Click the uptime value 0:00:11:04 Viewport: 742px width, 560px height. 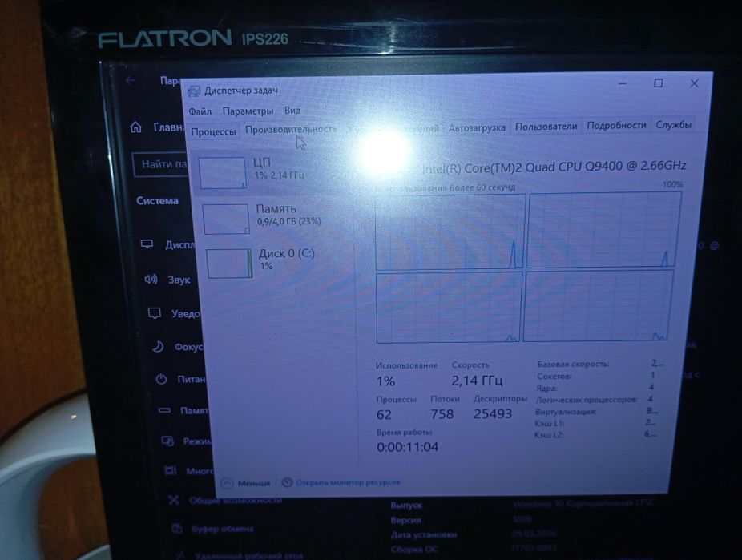coord(407,447)
